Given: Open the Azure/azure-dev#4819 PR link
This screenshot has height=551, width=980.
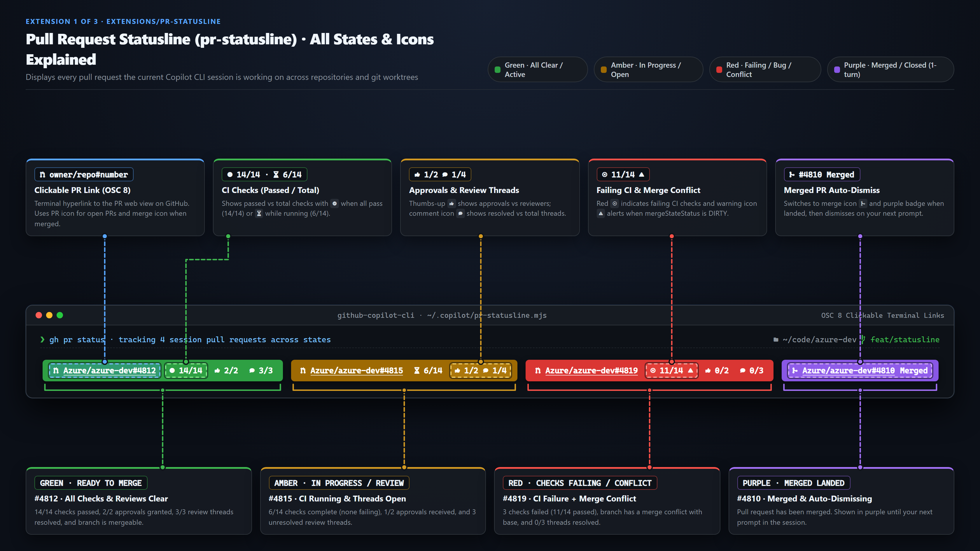Looking at the screenshot, I should pos(591,370).
